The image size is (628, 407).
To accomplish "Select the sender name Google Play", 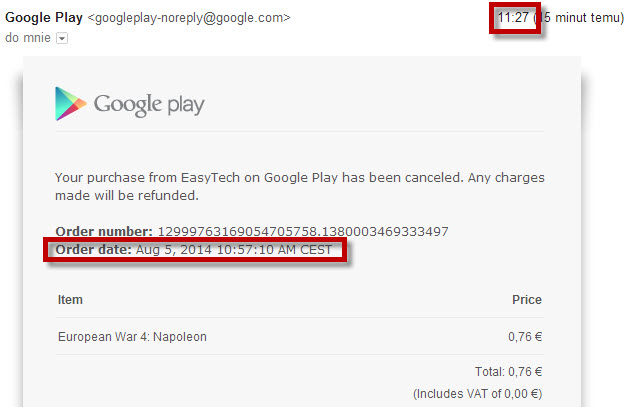I will click(44, 17).
